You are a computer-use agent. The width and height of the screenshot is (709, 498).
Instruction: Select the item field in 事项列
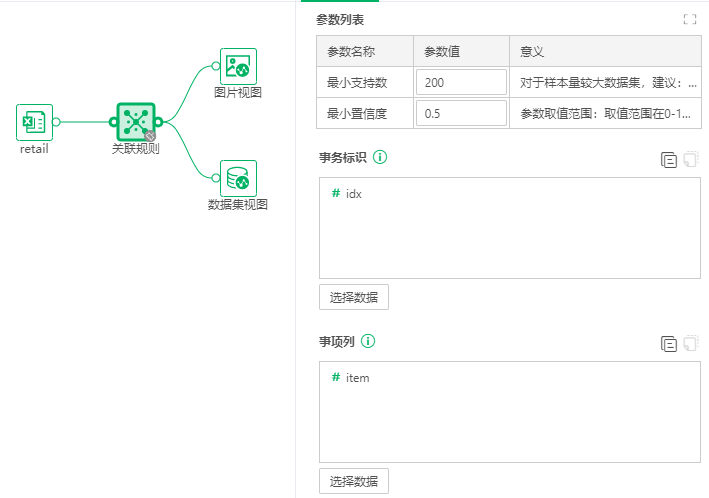pyautogui.click(x=357, y=377)
